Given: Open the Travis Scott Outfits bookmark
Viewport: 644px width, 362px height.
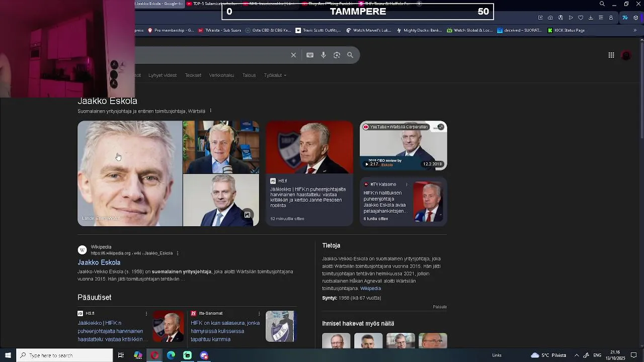Looking at the screenshot, I should pos(318,30).
